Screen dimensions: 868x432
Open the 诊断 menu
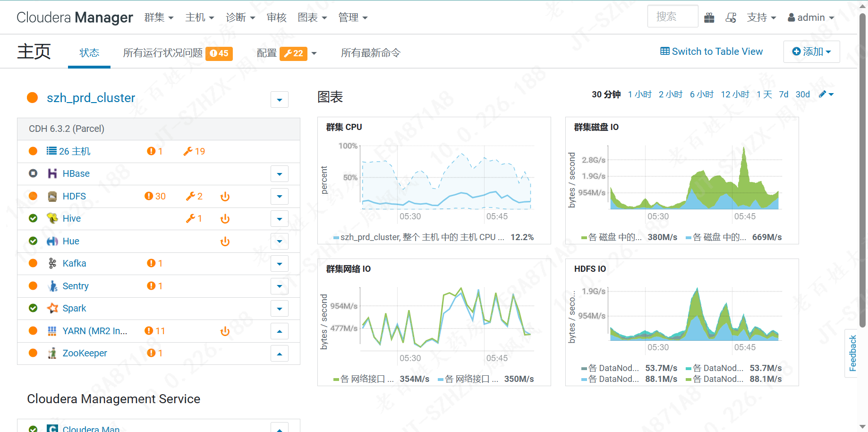point(240,17)
